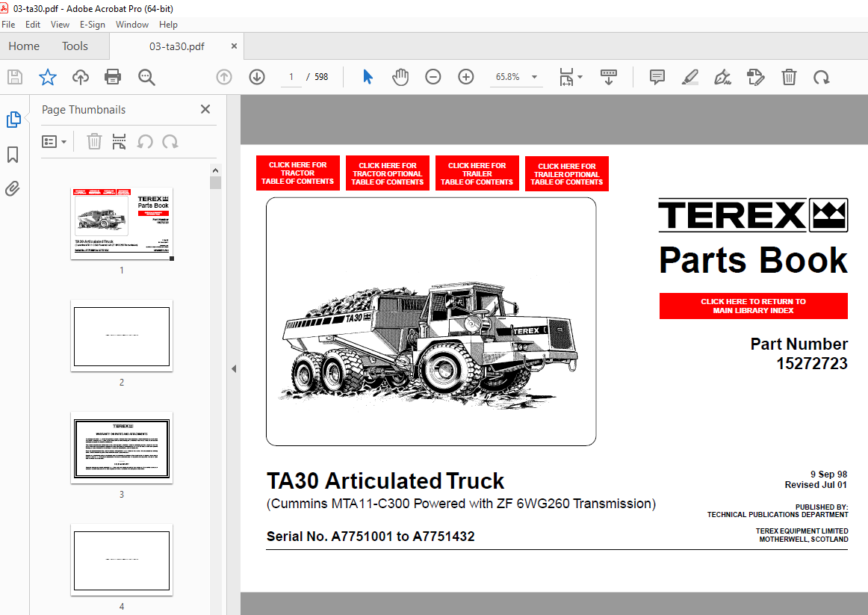Viewport: 868px width, 615px height.
Task: Click the 'Part Number' text
Action: point(799,344)
